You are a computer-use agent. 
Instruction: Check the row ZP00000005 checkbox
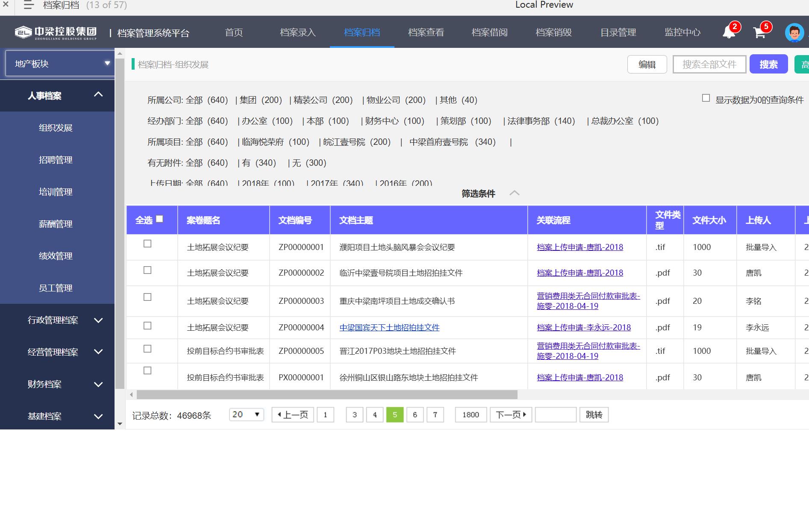147,349
